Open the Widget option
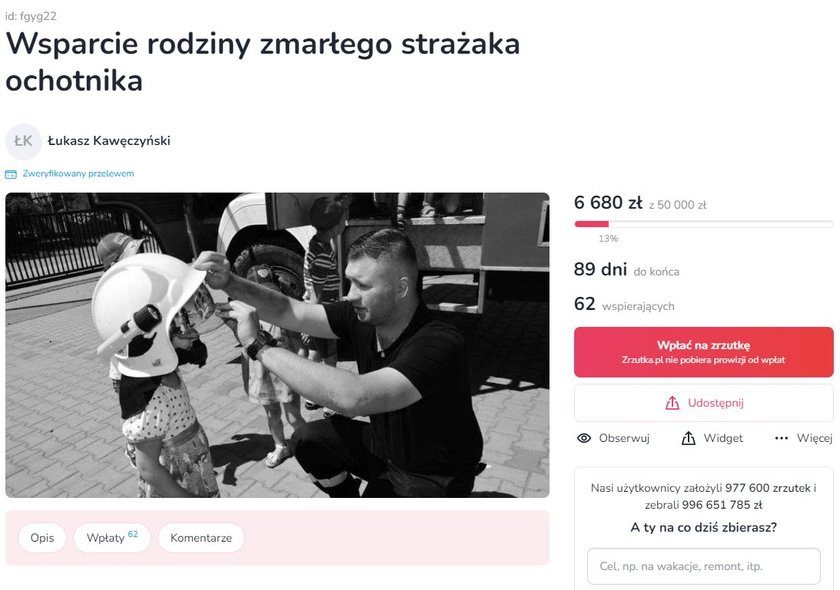The image size is (840, 590). [x=712, y=438]
